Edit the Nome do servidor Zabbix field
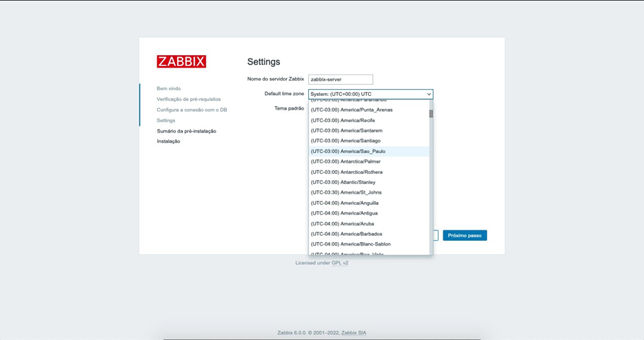 (341, 79)
